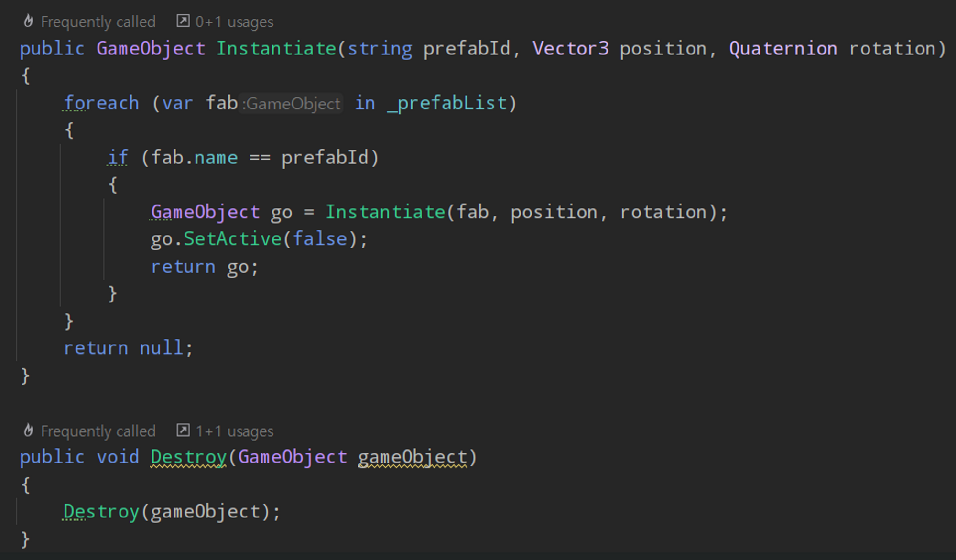The width and height of the screenshot is (956, 560).
Task: Click 'return null' statement
Action: [x=128, y=348]
